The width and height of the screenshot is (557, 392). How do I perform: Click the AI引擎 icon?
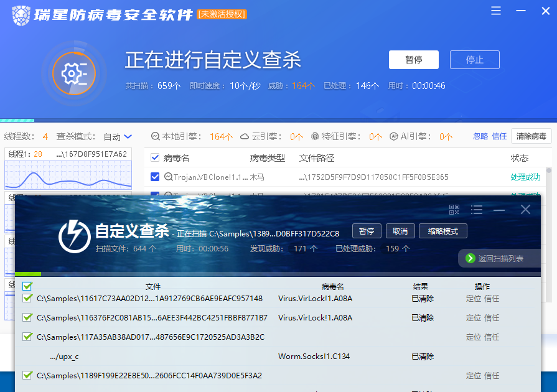[393, 136]
